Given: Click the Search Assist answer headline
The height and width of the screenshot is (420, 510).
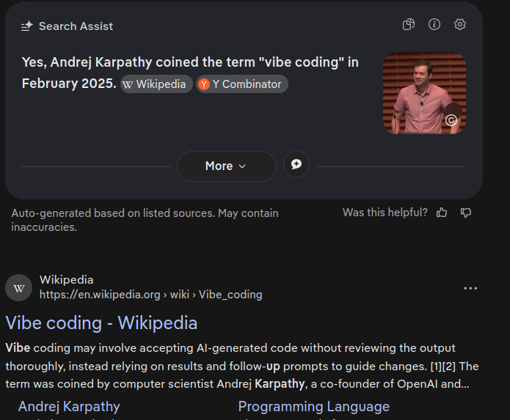Looking at the screenshot, I should [190, 73].
